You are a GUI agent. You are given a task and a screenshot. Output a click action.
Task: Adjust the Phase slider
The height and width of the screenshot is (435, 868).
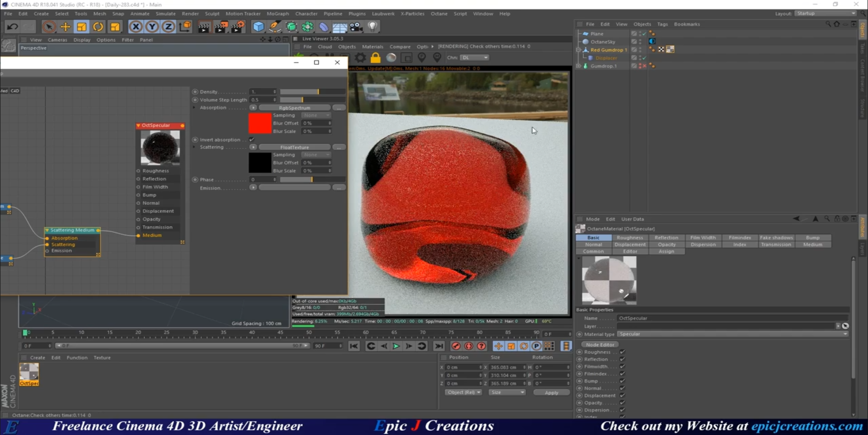pos(312,179)
